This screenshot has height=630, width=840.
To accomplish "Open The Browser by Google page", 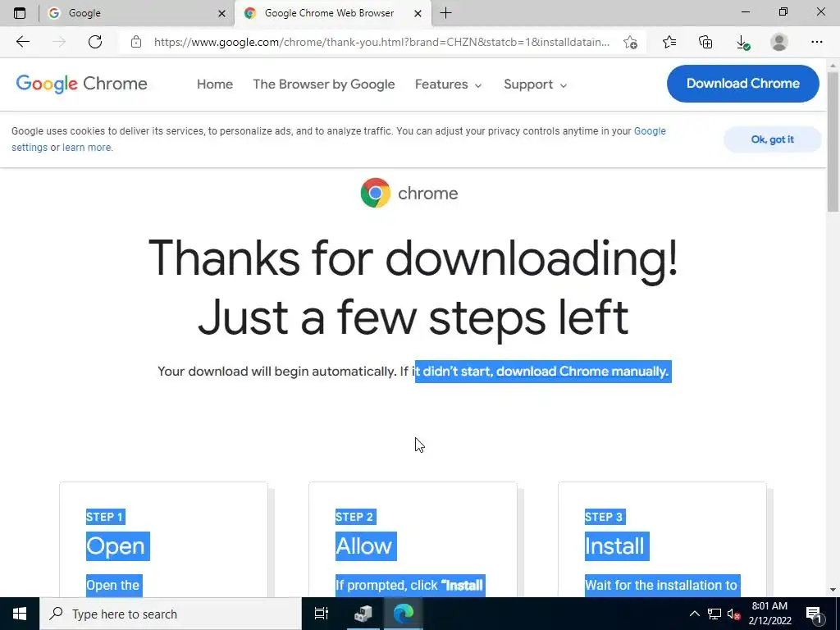I will 323,84.
